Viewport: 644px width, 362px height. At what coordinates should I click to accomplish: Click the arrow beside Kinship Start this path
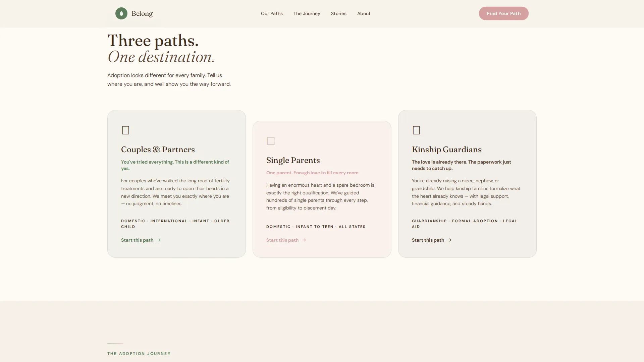pos(449,240)
